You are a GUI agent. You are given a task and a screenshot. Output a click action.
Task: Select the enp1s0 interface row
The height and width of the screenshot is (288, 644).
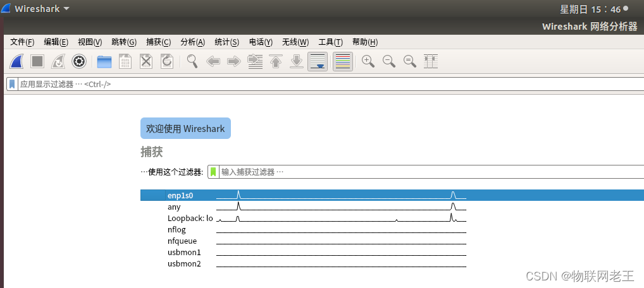pos(392,195)
